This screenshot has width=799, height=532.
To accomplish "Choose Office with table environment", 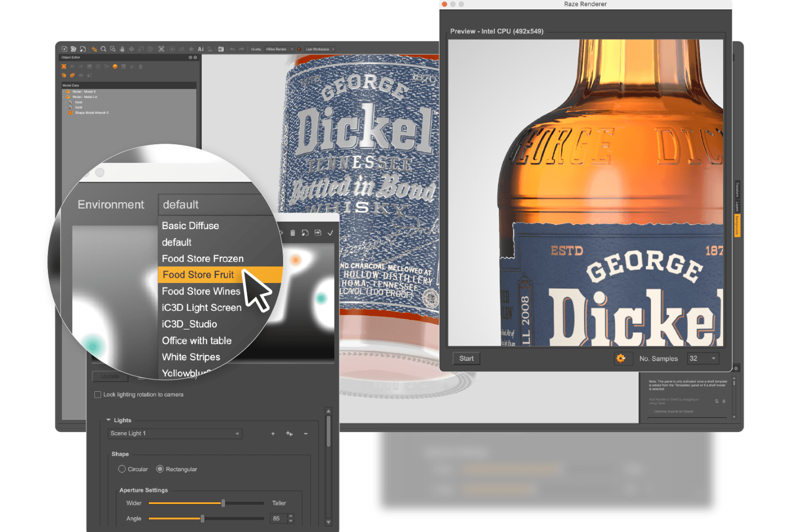I will (x=197, y=340).
